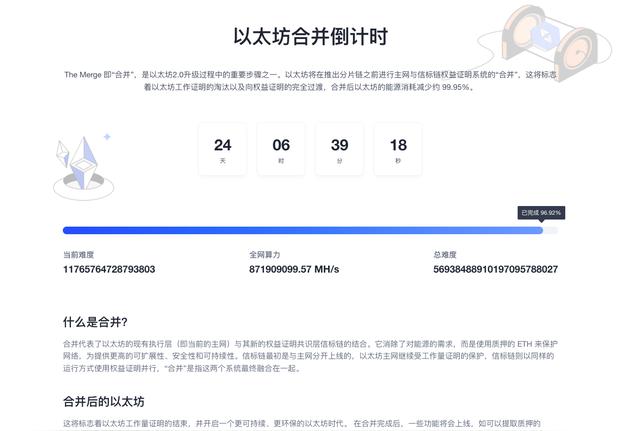Click the 什么是合并? heading

95,322
